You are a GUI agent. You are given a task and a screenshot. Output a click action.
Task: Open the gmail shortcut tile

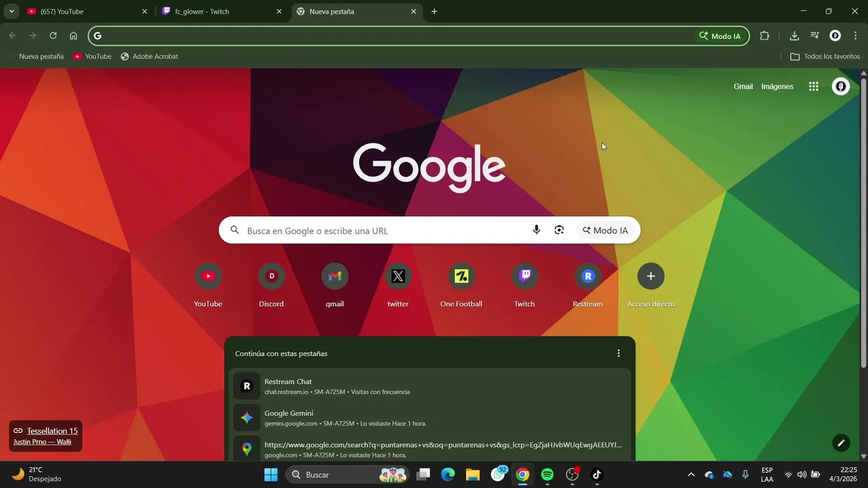(x=334, y=285)
